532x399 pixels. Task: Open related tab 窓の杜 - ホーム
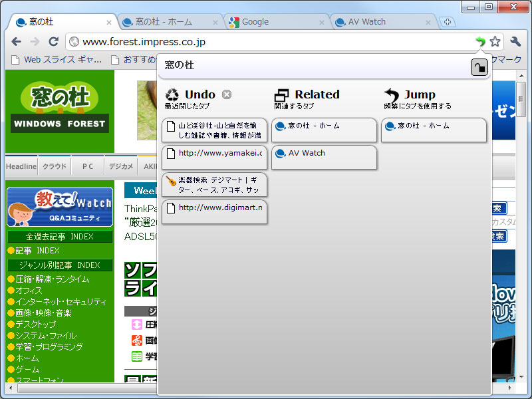coord(324,130)
